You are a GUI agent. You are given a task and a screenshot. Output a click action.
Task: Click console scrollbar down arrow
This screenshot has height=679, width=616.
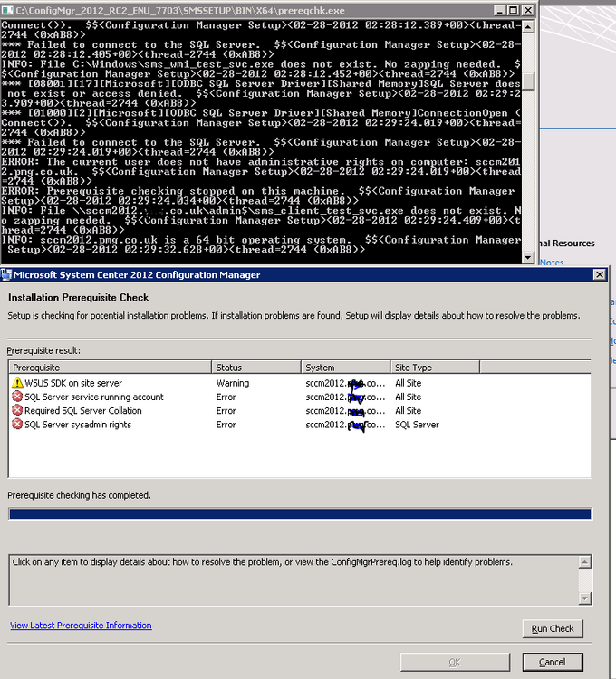click(527, 257)
